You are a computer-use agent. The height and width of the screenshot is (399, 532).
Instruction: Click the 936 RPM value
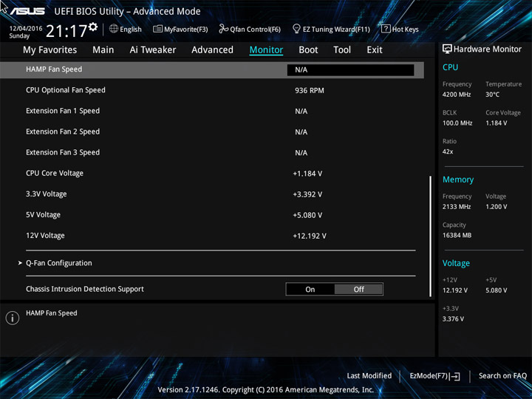click(x=310, y=91)
